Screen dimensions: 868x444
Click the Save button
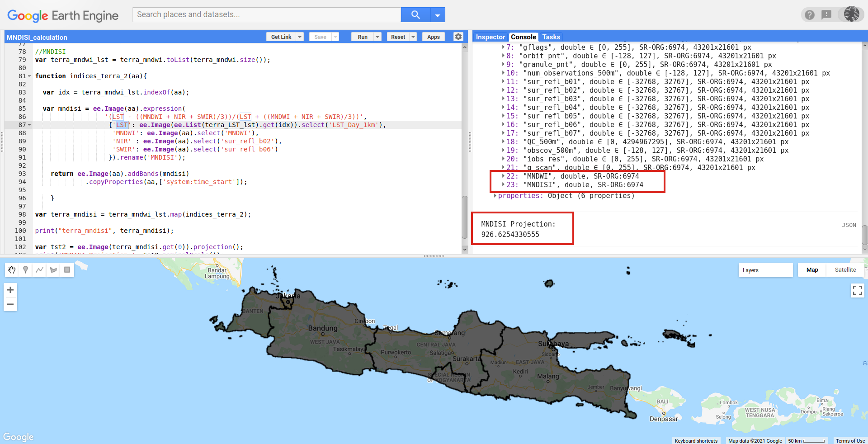tap(320, 37)
